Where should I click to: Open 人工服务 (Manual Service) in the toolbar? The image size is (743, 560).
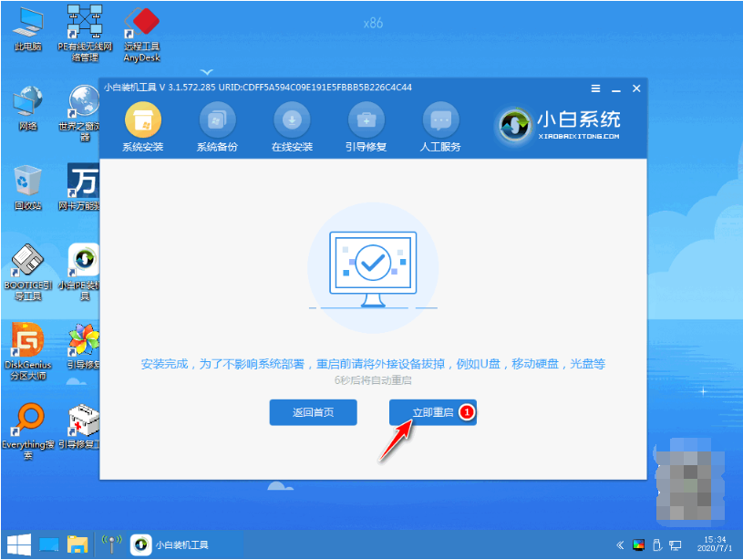tap(440, 126)
